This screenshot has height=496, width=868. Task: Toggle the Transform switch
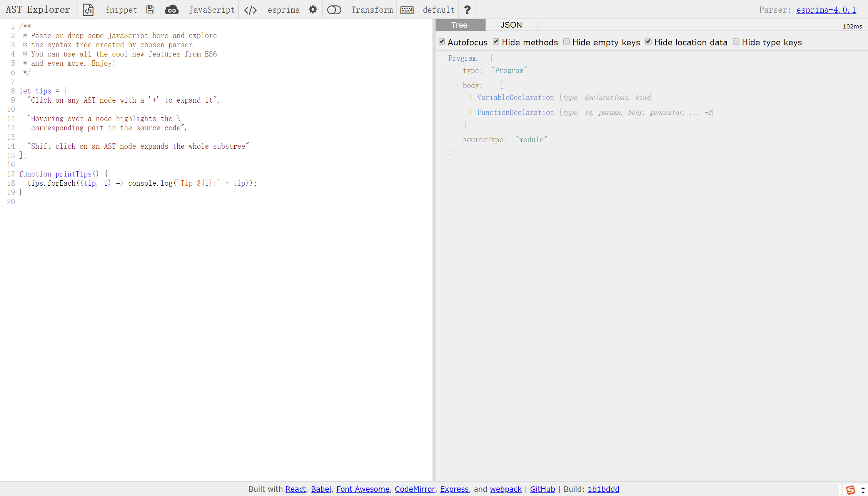(334, 10)
